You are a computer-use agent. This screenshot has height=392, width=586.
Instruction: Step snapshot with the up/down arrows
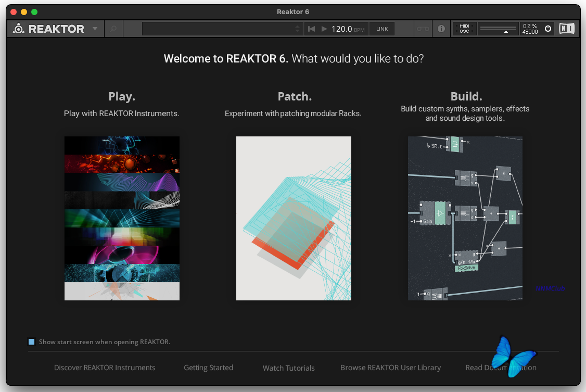(x=298, y=29)
